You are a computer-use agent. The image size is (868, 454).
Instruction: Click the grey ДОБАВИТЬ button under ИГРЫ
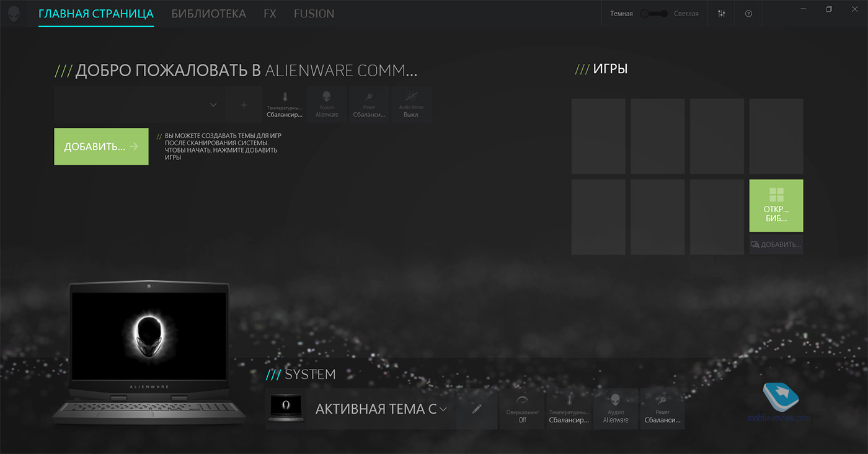[776, 244]
